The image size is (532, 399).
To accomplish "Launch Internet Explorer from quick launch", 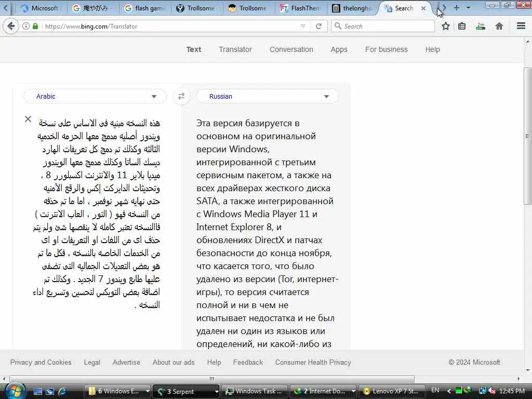I will click(x=62, y=391).
